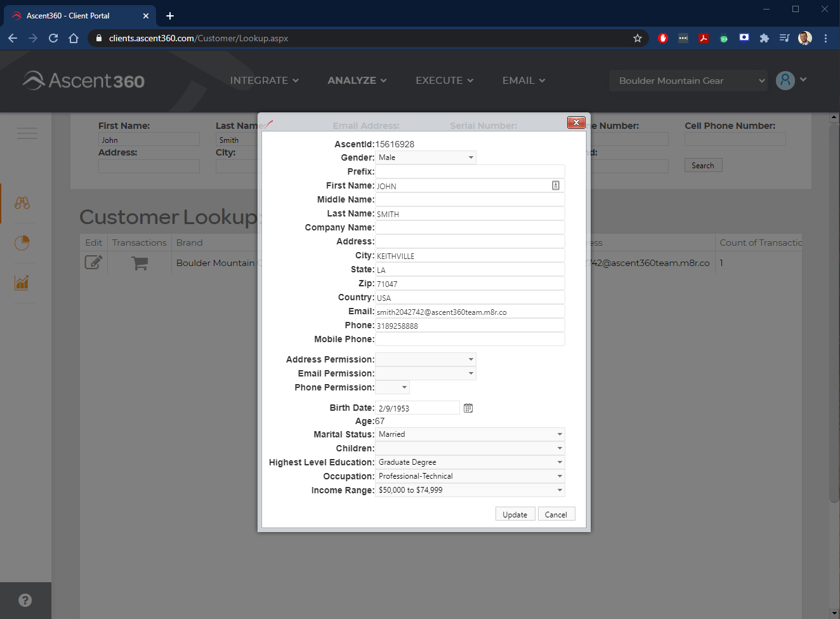Image resolution: width=840 pixels, height=619 pixels.
Task: Open the Gender dropdown
Action: click(x=426, y=157)
